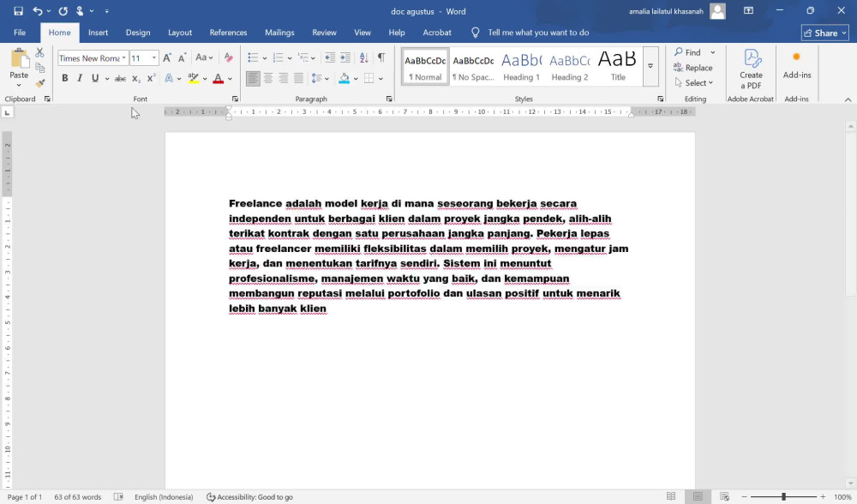Click the Cut scissors icon
Image resolution: width=857 pixels, height=504 pixels.
coord(39,52)
